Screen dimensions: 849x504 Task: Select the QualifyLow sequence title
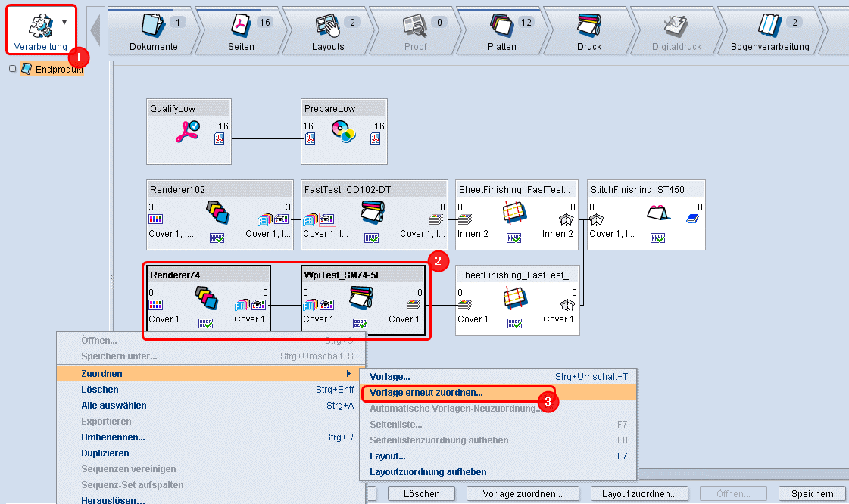(173, 109)
